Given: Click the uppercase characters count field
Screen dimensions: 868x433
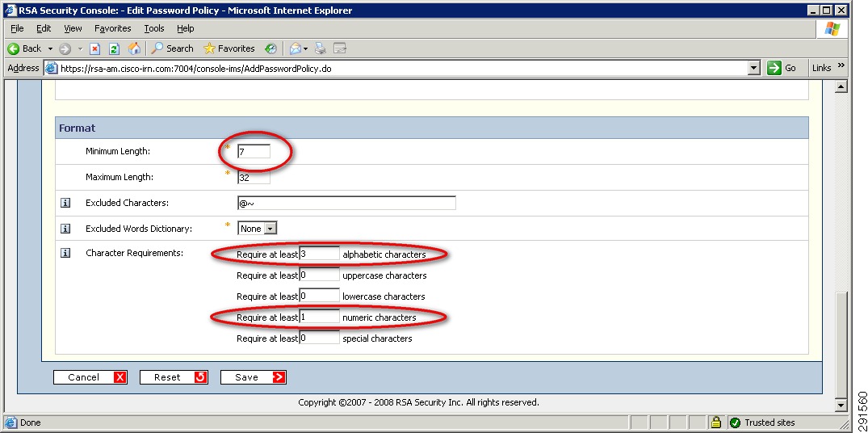Looking at the screenshot, I should click(x=320, y=275).
